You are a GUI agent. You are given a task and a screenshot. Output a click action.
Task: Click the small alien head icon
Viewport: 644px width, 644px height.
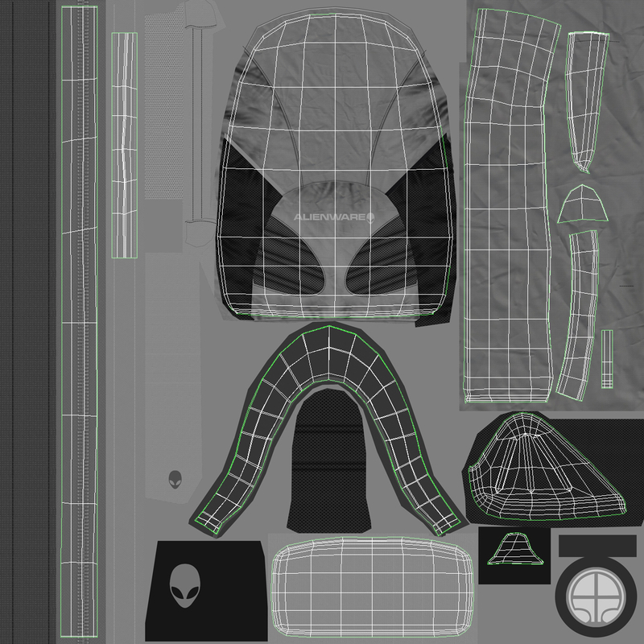pyautogui.click(x=176, y=477)
